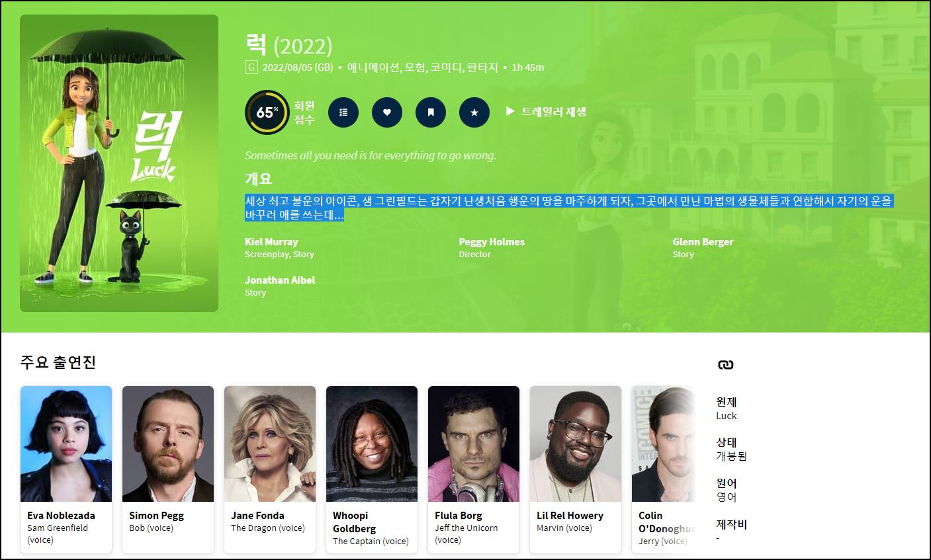Click the runtime 1h 45m
This screenshot has width=931, height=560.
coord(528,67)
